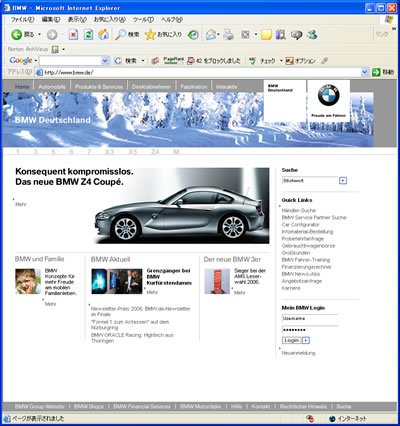This screenshot has width=400, height=426.
Task: Expand the Google search box history dropdown
Action: click(105, 61)
